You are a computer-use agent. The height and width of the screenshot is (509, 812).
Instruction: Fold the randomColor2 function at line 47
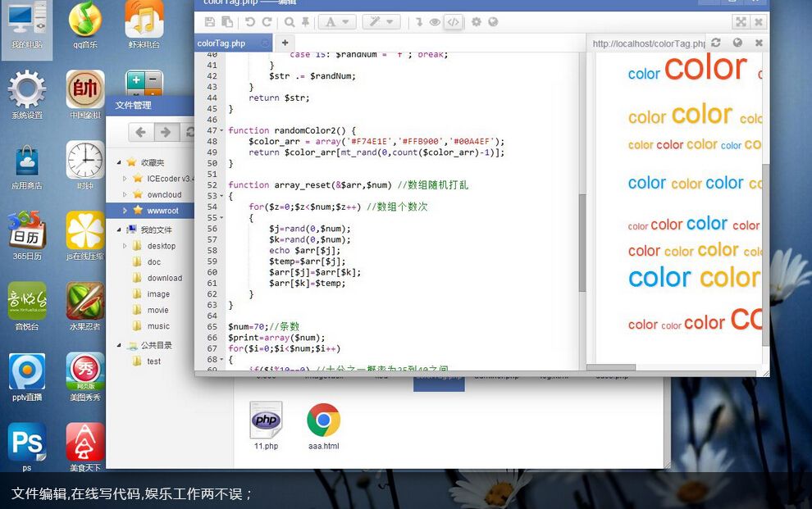[x=221, y=131]
